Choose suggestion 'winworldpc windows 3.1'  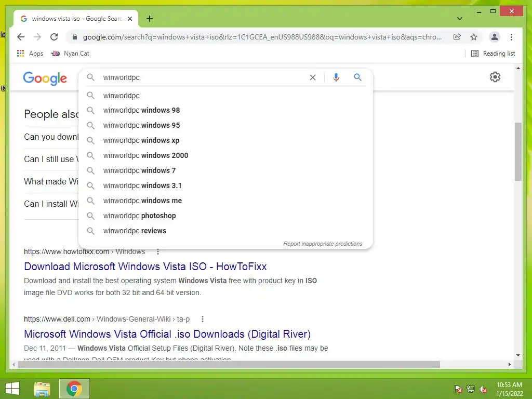(225, 185)
